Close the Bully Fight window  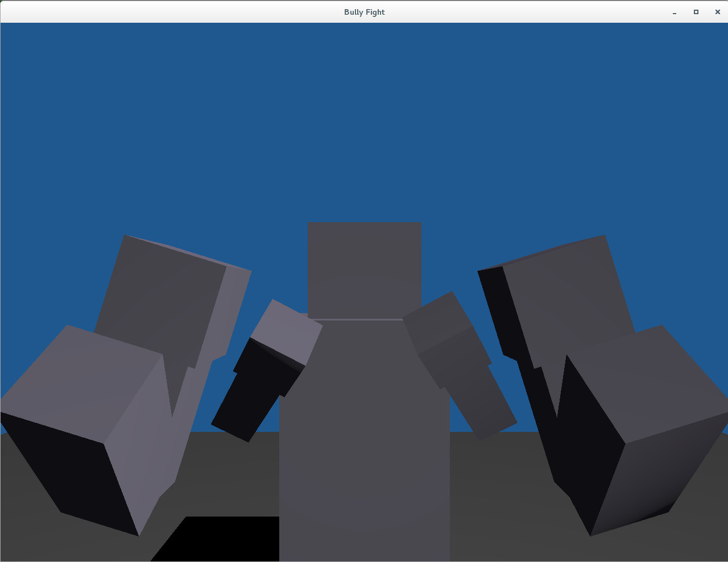718,12
